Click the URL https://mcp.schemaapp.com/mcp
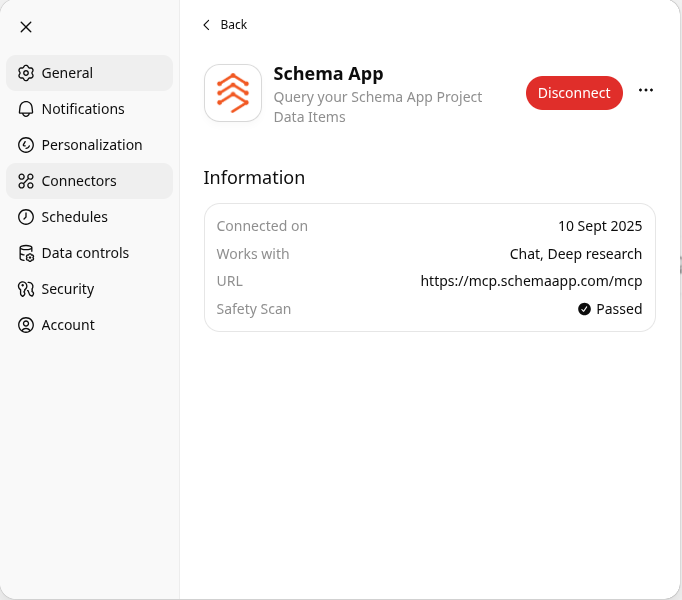Screen dimensions: 682x600 (x=531, y=281)
